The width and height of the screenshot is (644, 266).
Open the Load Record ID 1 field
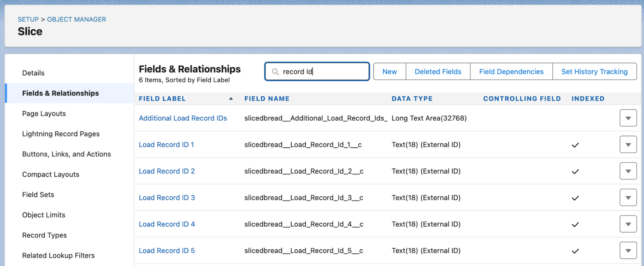166,144
